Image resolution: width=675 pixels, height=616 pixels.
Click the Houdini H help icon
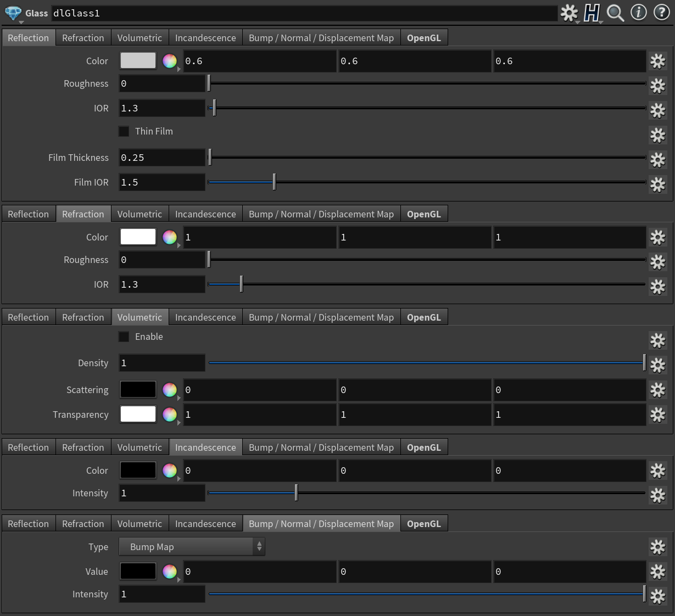(592, 13)
